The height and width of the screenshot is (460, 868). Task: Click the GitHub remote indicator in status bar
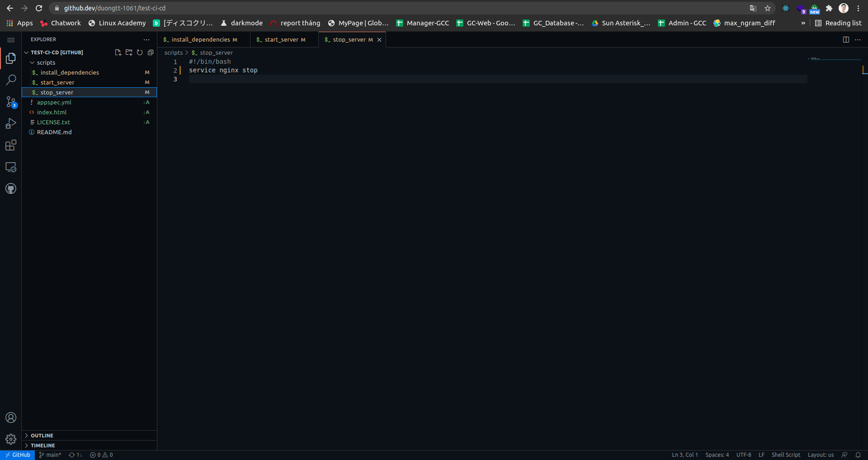pyautogui.click(x=17, y=455)
